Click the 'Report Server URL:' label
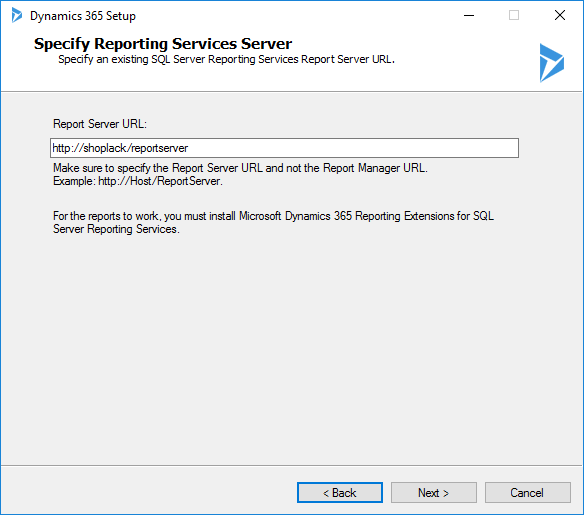 tap(100, 124)
